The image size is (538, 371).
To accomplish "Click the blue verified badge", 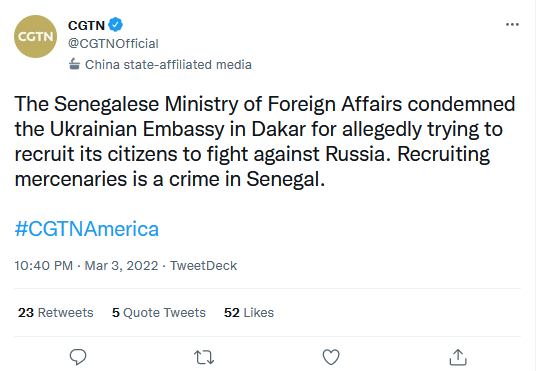I will tap(115, 25).
